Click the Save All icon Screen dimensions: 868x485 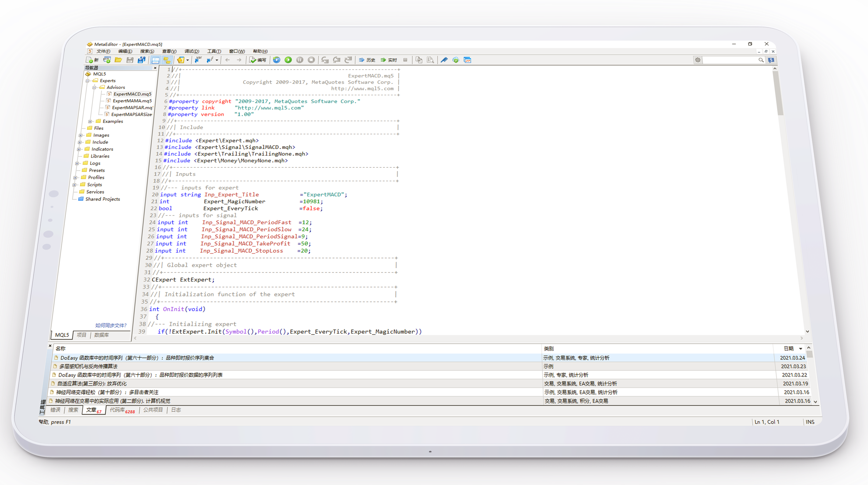click(x=141, y=60)
